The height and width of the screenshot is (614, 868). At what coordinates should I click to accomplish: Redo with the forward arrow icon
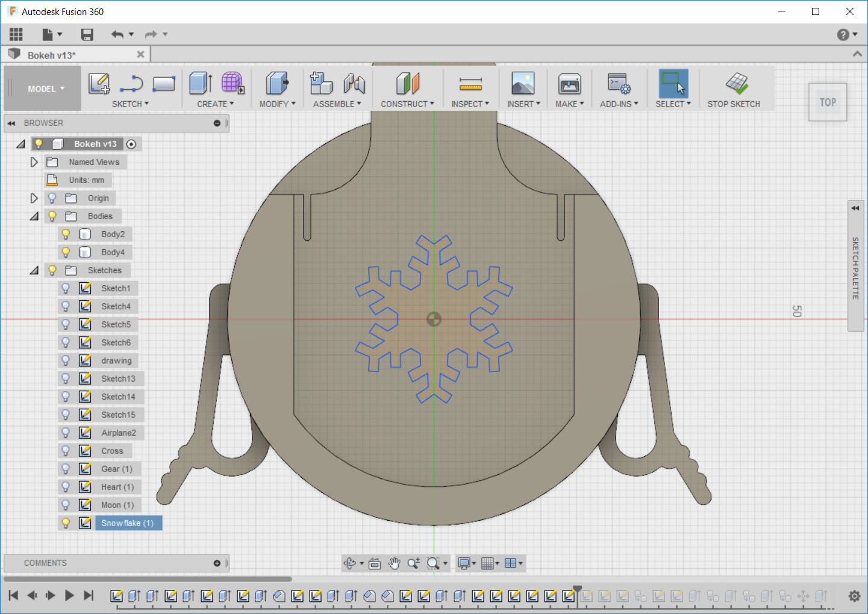(151, 34)
